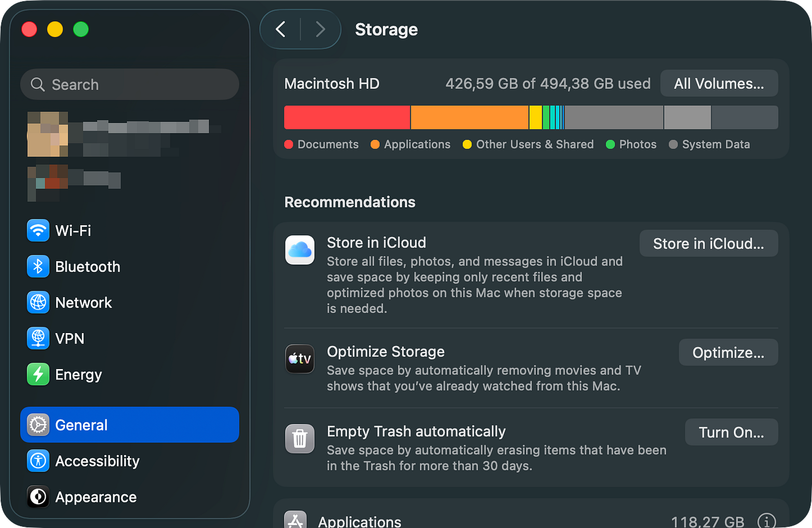The width and height of the screenshot is (812, 528).
Task: Click the Bluetooth icon in sidebar
Action: click(38, 266)
